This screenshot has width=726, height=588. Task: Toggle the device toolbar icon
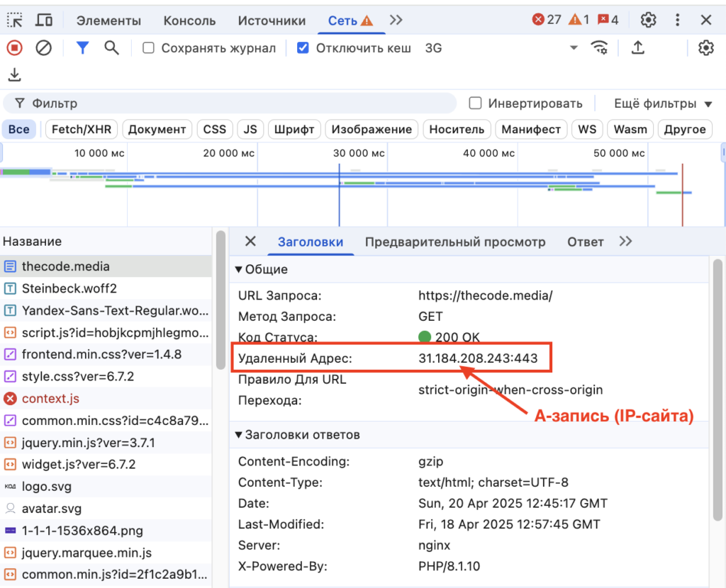tap(44, 21)
